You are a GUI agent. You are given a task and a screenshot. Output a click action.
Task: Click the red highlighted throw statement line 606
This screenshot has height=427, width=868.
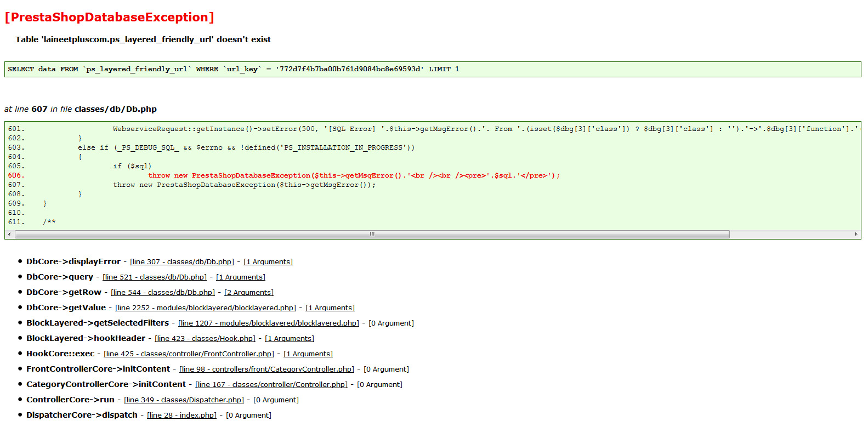point(354,175)
